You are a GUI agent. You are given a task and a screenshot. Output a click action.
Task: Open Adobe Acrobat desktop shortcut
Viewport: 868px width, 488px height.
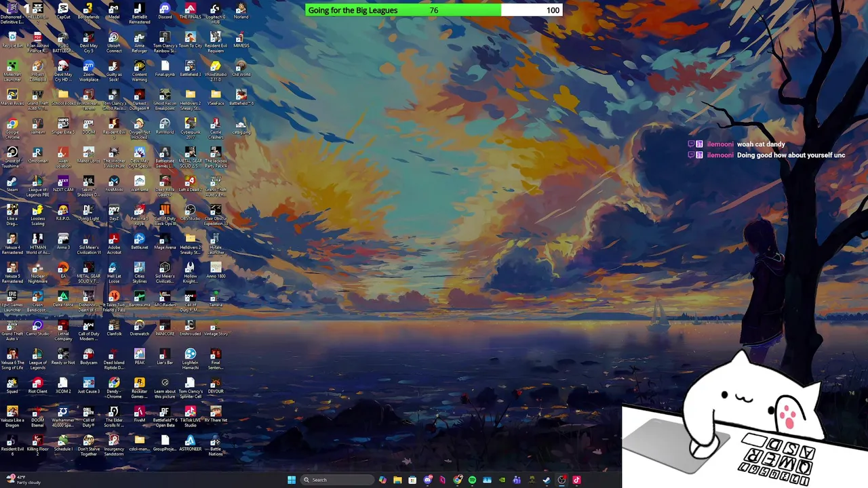pos(114,243)
